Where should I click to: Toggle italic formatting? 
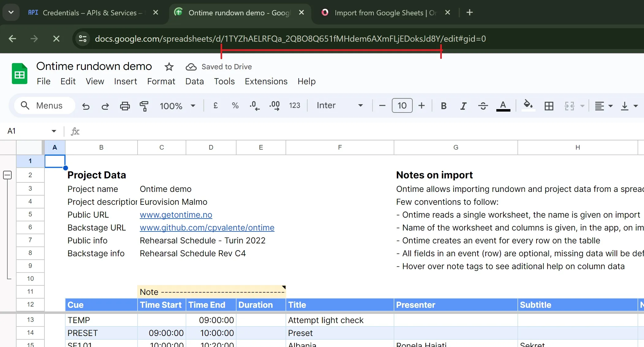(463, 106)
